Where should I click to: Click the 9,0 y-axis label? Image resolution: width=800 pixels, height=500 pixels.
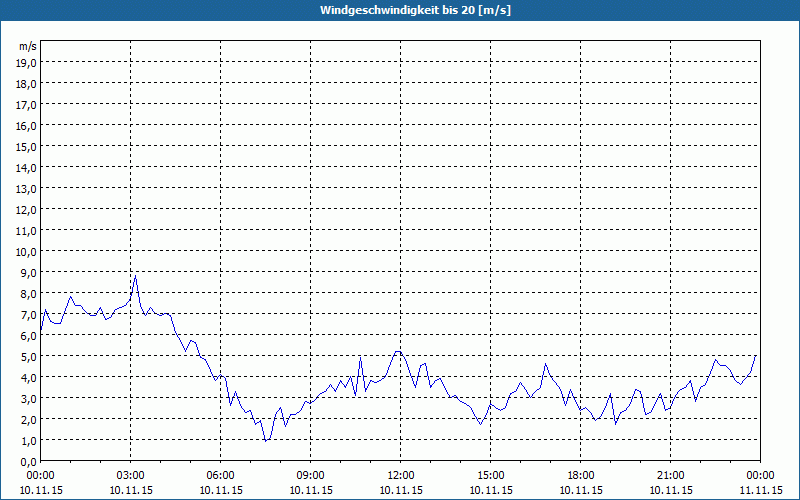pyautogui.click(x=29, y=272)
